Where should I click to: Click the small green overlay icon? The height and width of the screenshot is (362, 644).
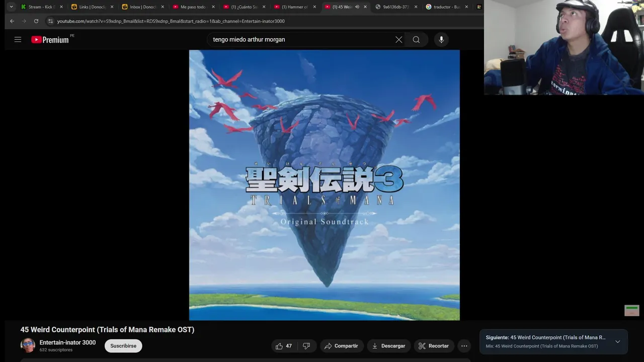click(631, 310)
